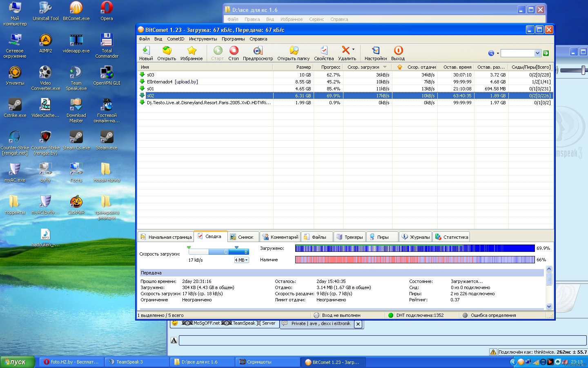Screen dimensions: 588x368
Task: Select torrent row s01
Action: tap(345, 89)
